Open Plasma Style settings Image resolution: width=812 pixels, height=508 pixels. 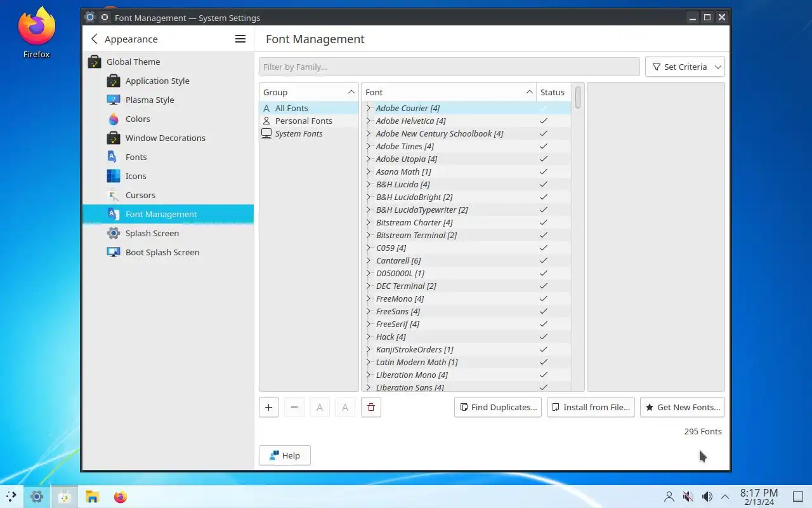coord(168,100)
